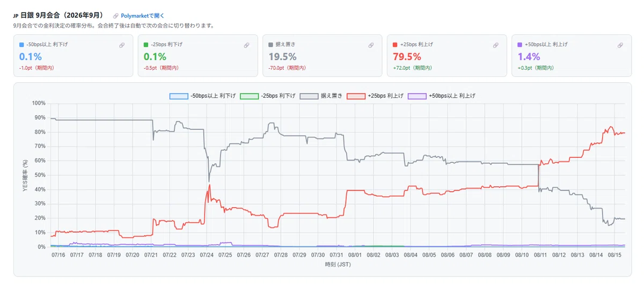Viewport: 644px width, 284px height.
Task: Toggle +25bps 利上げ series in chart legend
Action: [x=376, y=96]
